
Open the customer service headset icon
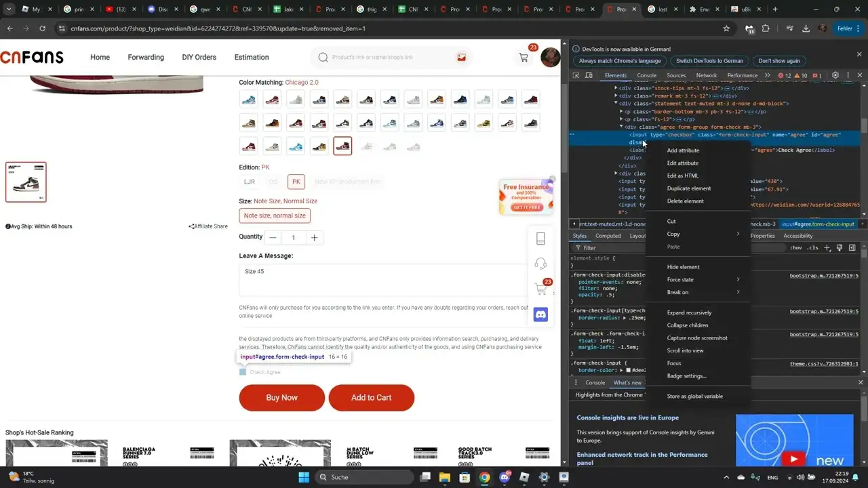point(540,264)
